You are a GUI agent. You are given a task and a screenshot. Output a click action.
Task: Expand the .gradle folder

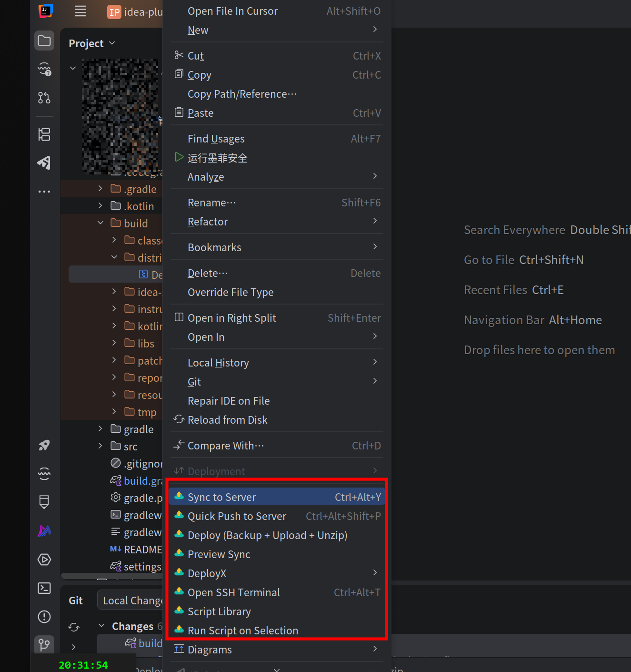click(100, 189)
